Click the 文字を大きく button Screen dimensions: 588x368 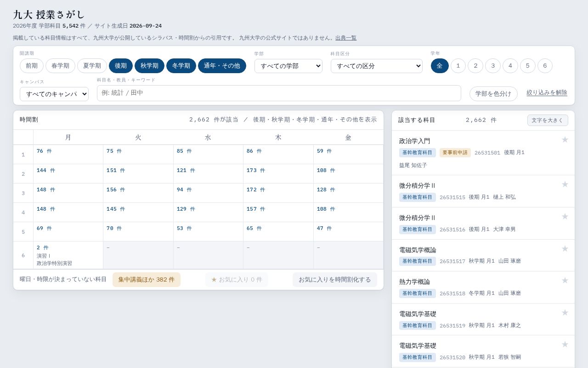pyautogui.click(x=548, y=120)
